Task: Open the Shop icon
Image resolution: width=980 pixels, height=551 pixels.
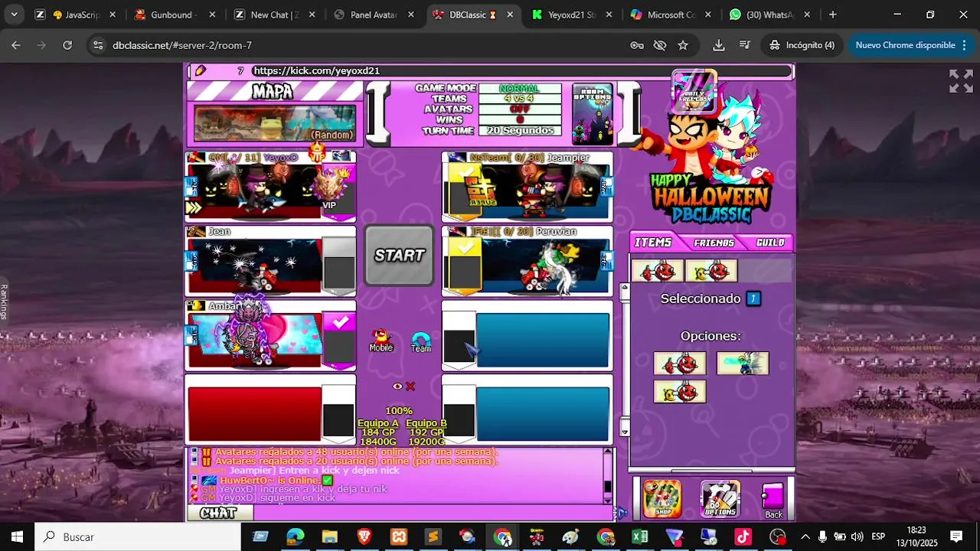Action: [x=662, y=499]
